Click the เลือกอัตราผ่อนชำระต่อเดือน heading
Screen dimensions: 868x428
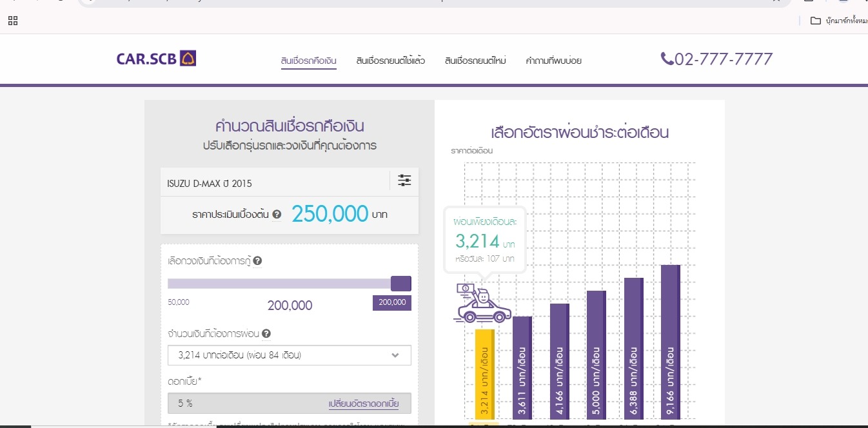click(x=580, y=133)
